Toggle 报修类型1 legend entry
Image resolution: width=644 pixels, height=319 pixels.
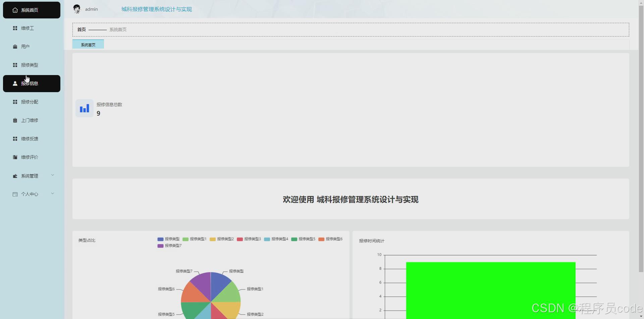tap(195, 239)
